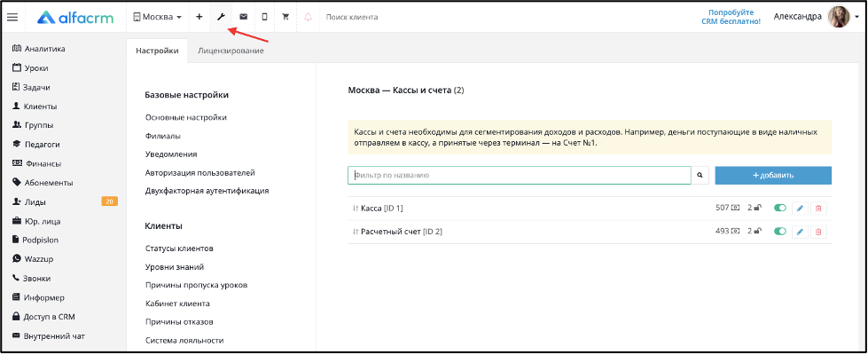Open Абонементы in sidebar
868x355 pixels.
pyautogui.click(x=42, y=183)
